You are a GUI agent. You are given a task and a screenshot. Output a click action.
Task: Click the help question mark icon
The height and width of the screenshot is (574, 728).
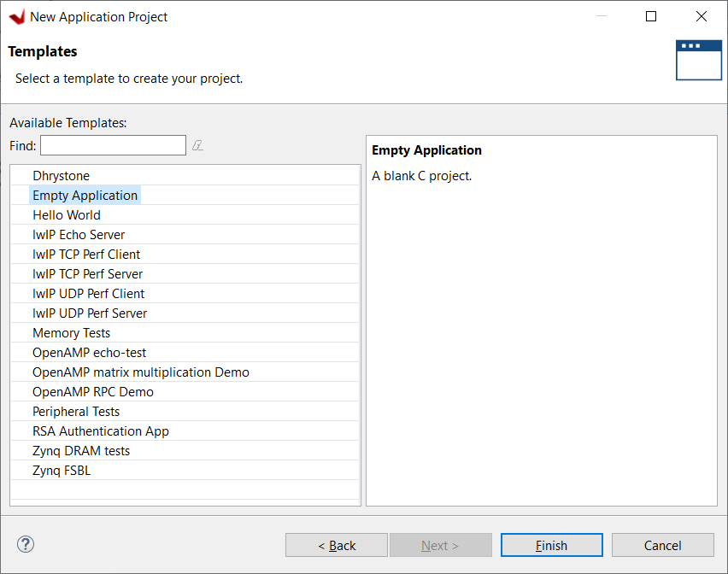click(26, 544)
